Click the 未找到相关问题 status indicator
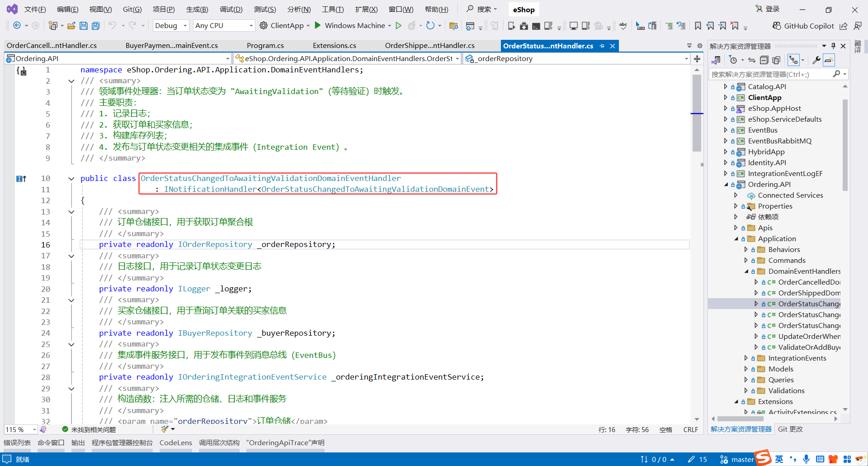Image resolution: width=868 pixels, height=466 pixels. point(89,429)
